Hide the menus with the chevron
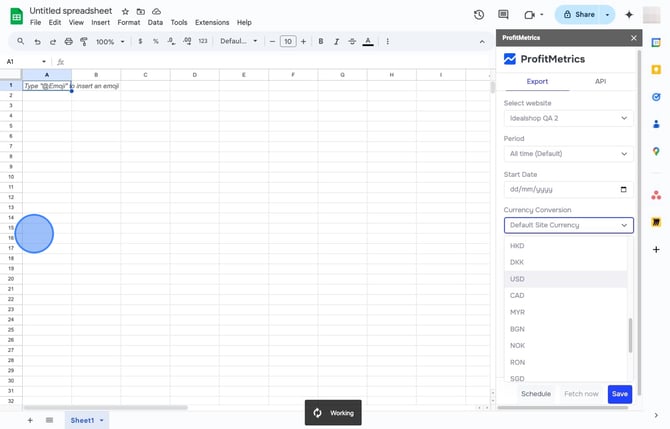 point(482,42)
